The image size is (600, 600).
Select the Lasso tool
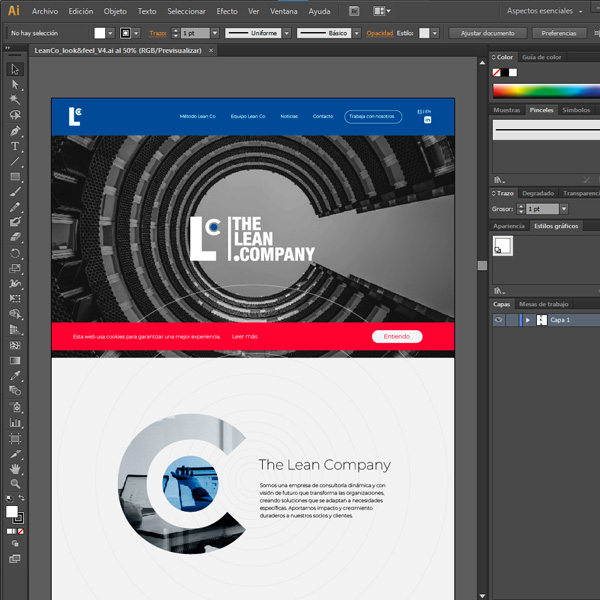(15, 115)
